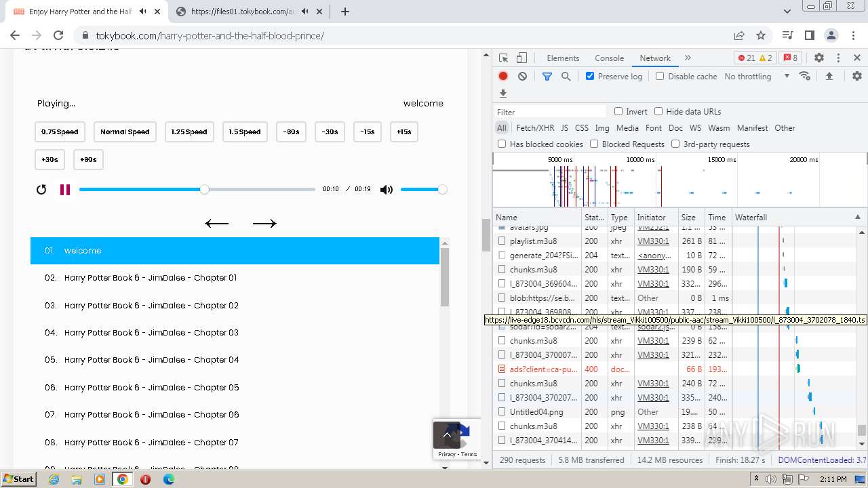This screenshot has width=868, height=488.
Task: Filter requests by Img type
Action: tap(602, 127)
